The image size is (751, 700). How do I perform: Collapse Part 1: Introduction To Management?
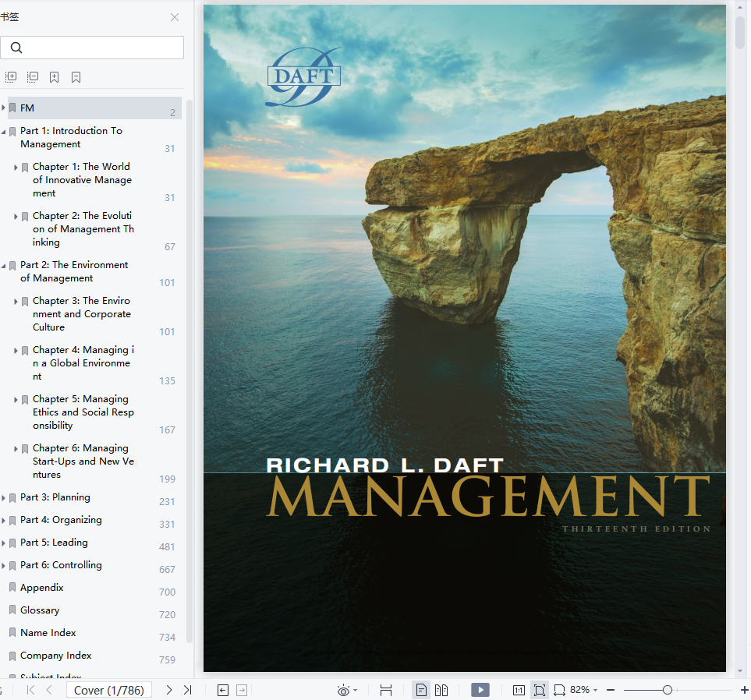pyautogui.click(x=3, y=131)
